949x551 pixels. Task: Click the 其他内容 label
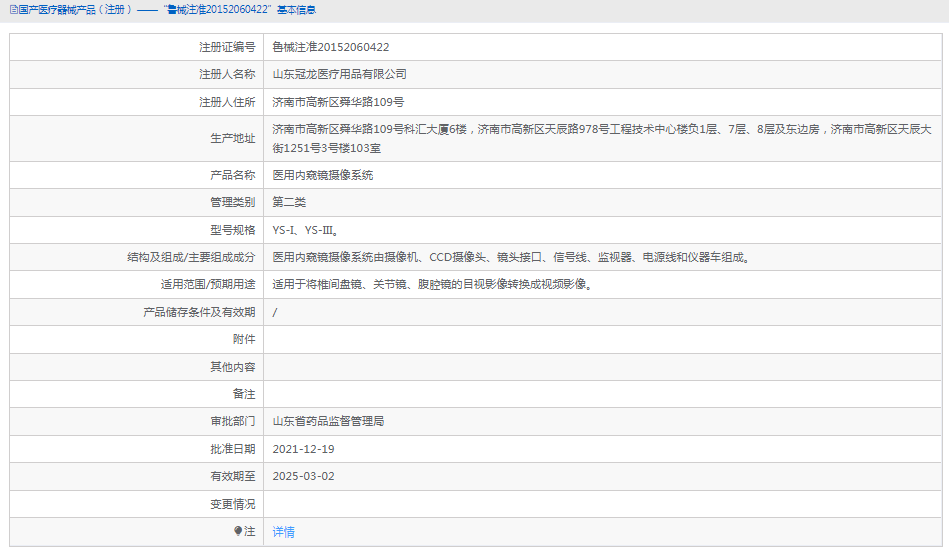click(232, 368)
